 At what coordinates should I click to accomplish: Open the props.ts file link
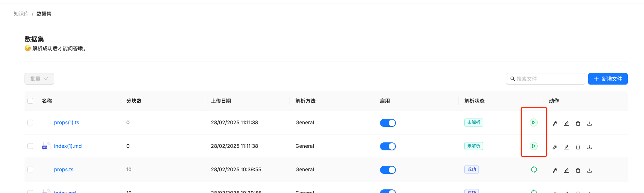click(64, 170)
